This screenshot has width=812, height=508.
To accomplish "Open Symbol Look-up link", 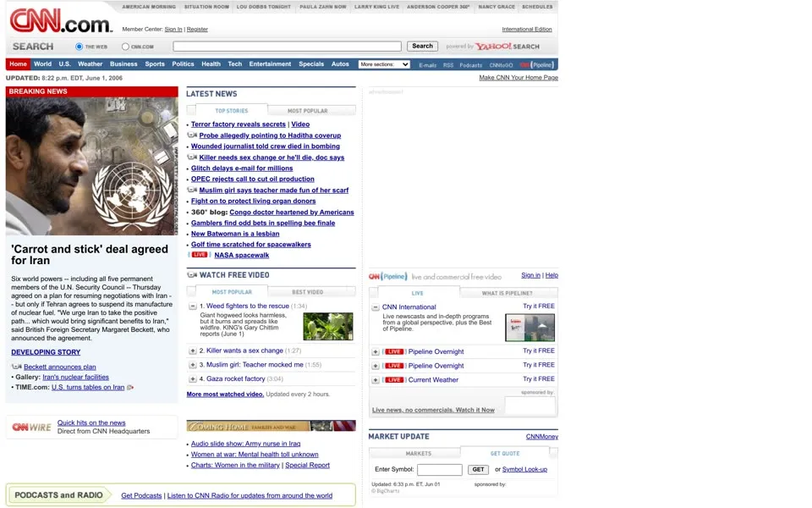I will click(x=524, y=469).
